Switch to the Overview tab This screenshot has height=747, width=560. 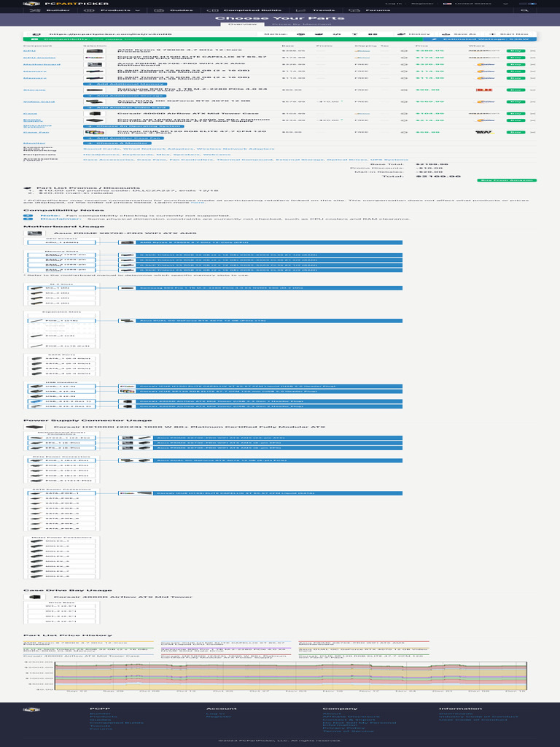tap(242, 24)
